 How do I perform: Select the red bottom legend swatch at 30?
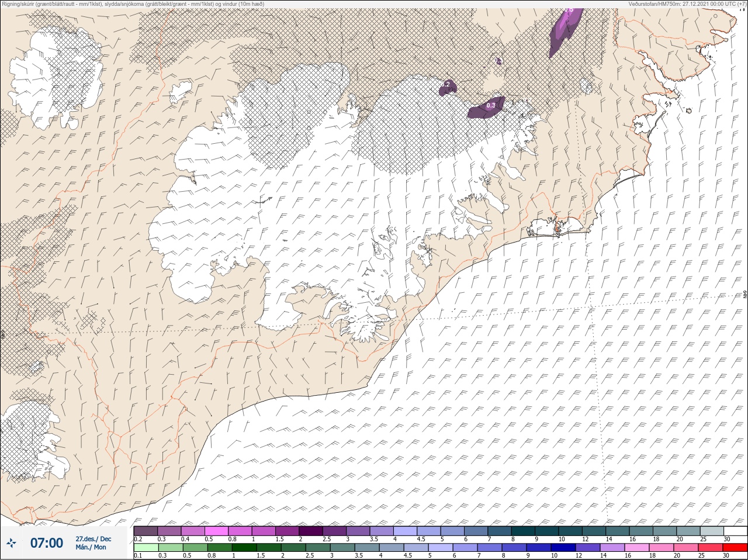pos(736,548)
